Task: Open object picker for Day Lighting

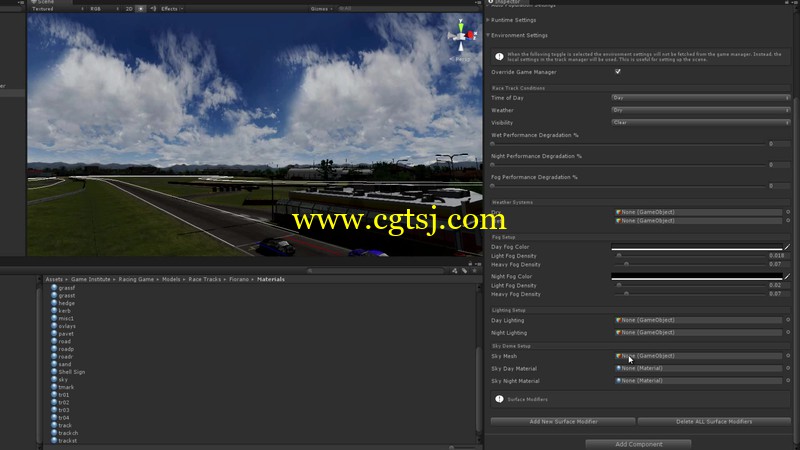Action: tap(788, 320)
